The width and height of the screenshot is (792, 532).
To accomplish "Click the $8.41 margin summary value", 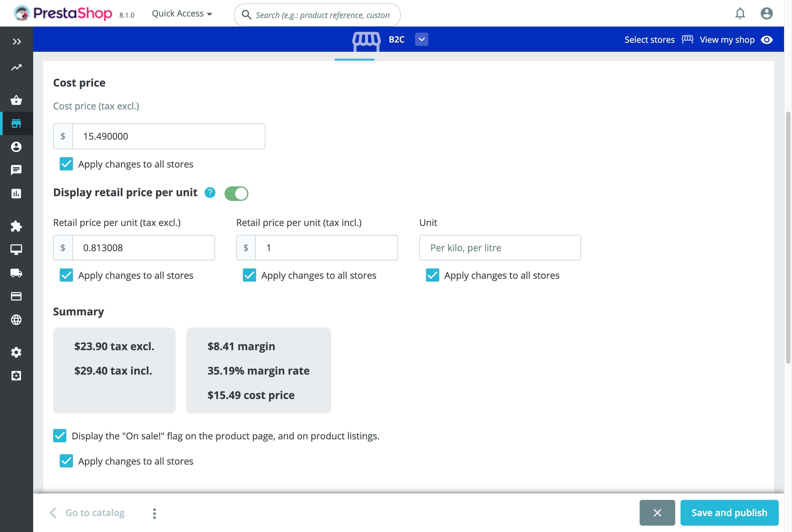I will click(241, 346).
